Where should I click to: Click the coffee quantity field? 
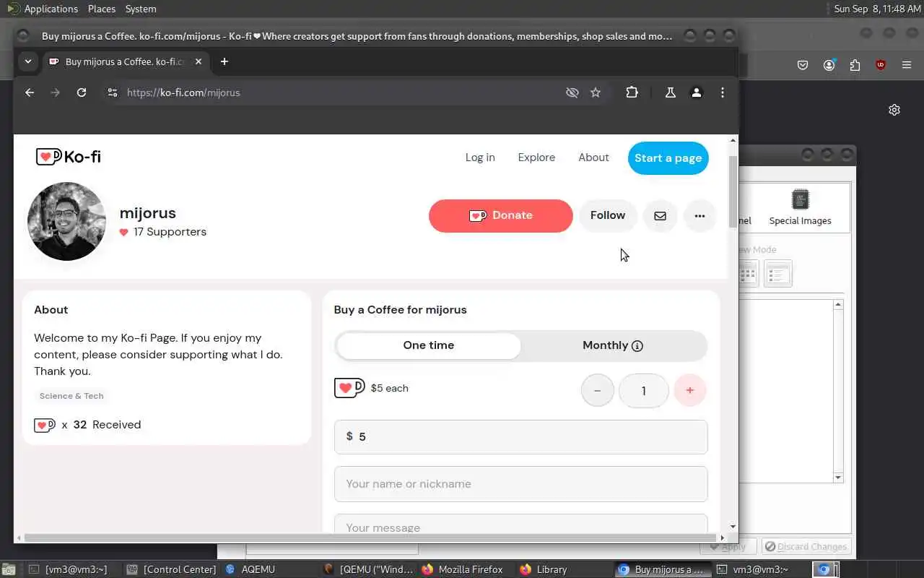644,391
